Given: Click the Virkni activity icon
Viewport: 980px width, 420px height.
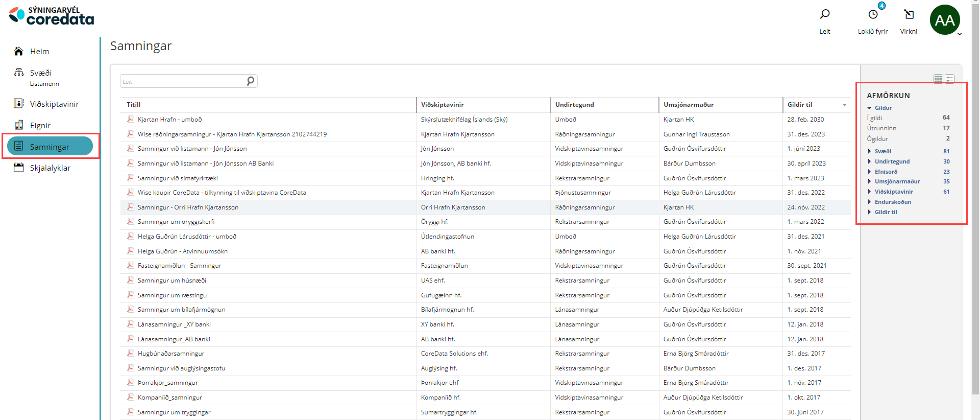Looking at the screenshot, I should 909,15.
